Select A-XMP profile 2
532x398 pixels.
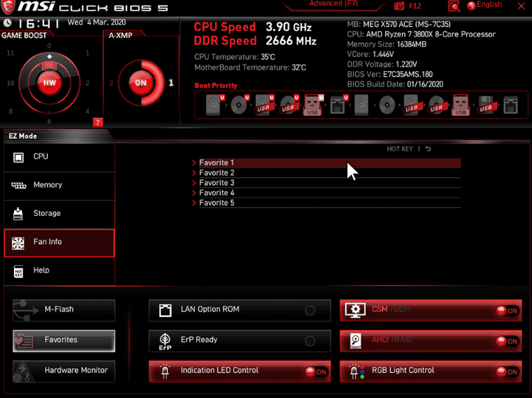coord(111,83)
